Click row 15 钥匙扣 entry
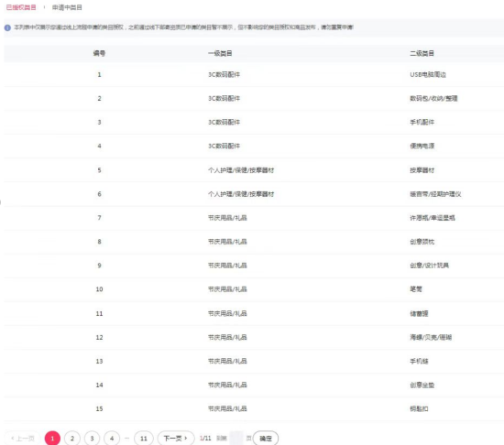This screenshot has height=445, width=504. pos(254,408)
